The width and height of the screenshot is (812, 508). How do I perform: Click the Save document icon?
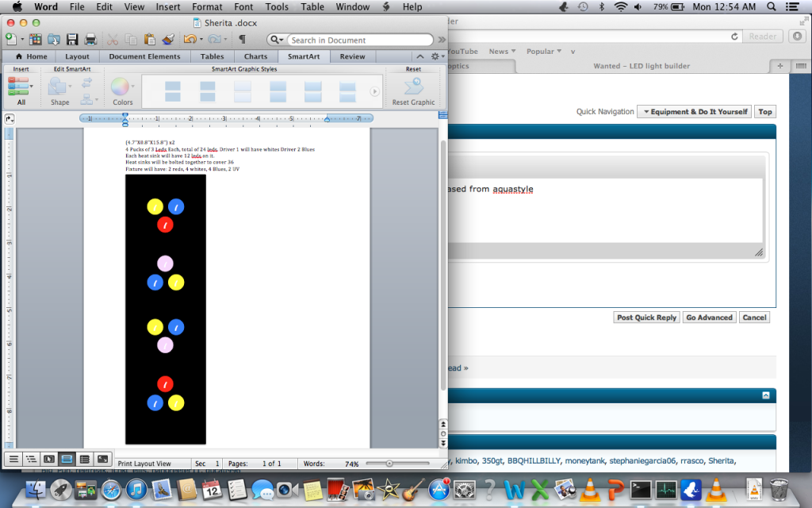click(72, 39)
